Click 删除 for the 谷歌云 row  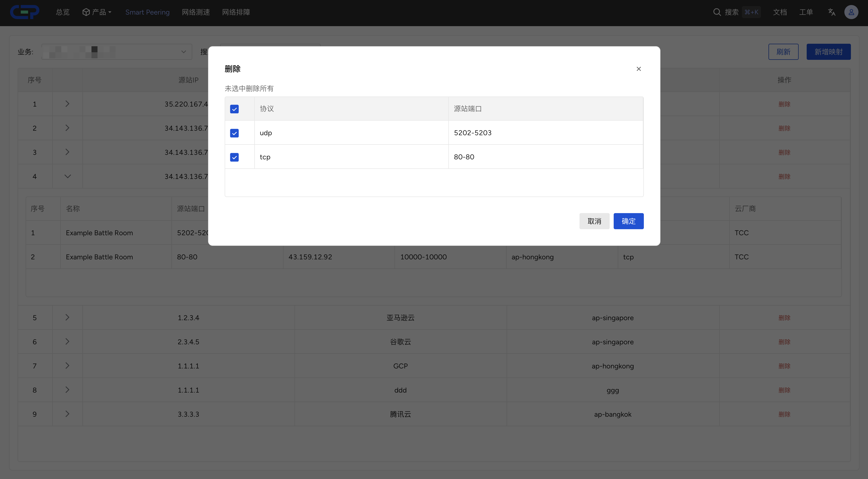[784, 342]
